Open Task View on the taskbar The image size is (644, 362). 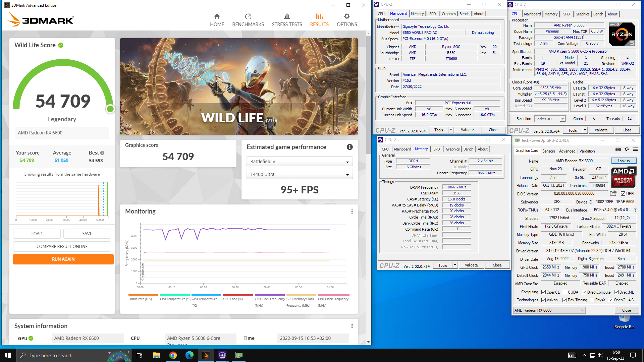[140, 355]
